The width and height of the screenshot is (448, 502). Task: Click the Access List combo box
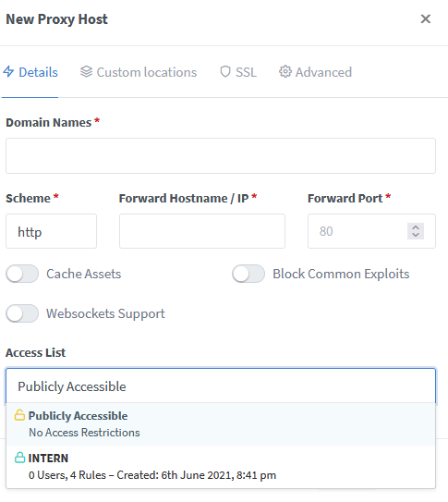(221, 386)
